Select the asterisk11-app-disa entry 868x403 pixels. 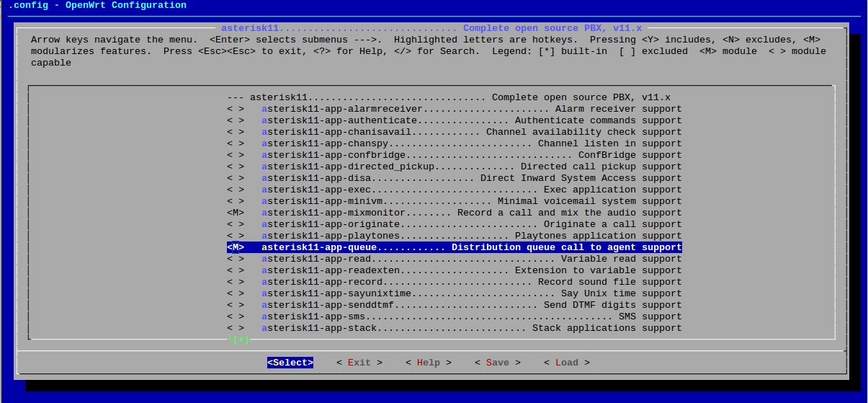coord(454,178)
